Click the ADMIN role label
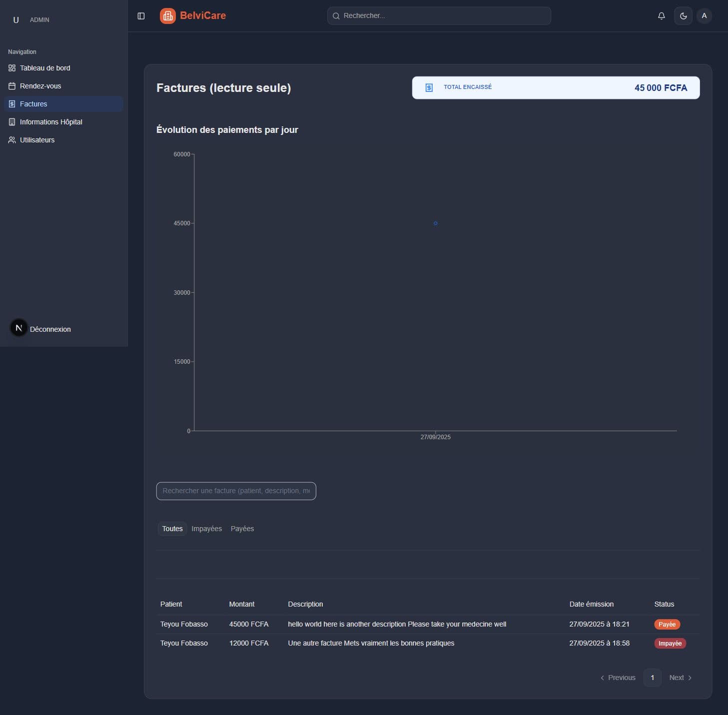This screenshot has height=715, width=728. pyautogui.click(x=39, y=20)
